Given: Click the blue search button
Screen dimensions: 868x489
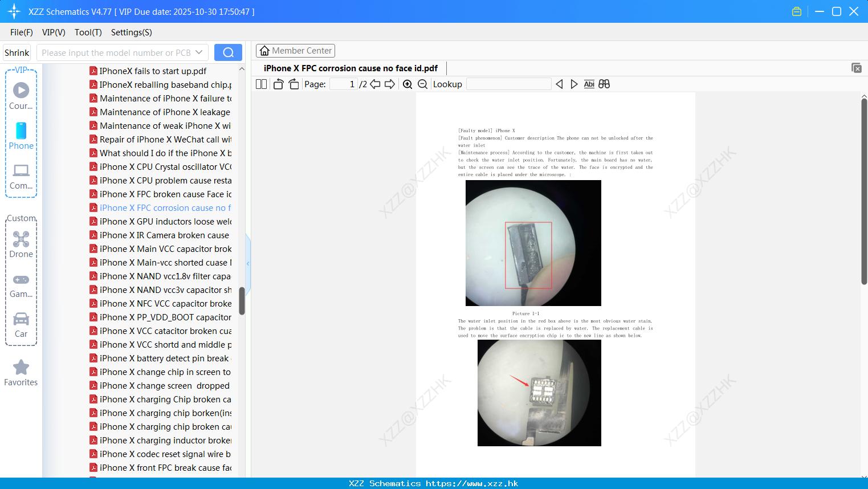Looking at the screenshot, I should (228, 52).
